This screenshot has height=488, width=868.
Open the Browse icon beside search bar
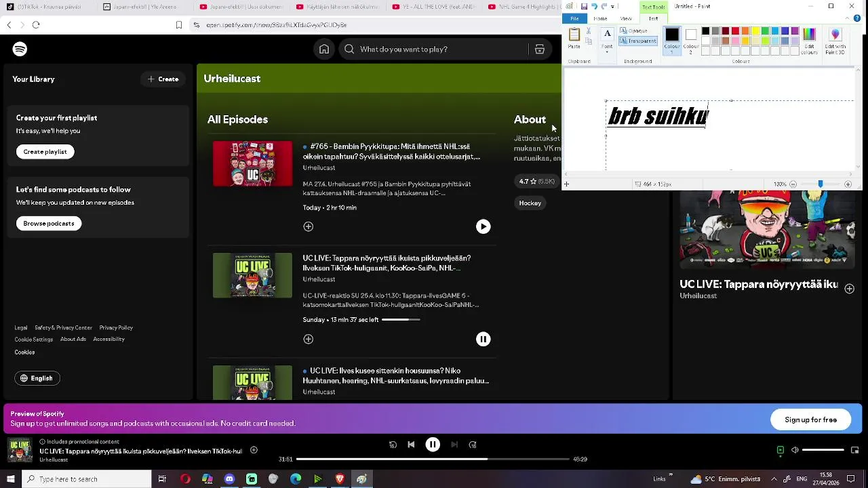click(540, 49)
